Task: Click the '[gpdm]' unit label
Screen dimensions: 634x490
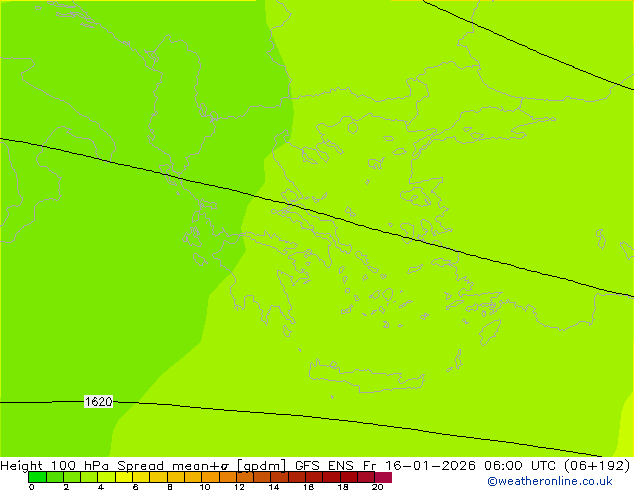Action: (x=262, y=465)
